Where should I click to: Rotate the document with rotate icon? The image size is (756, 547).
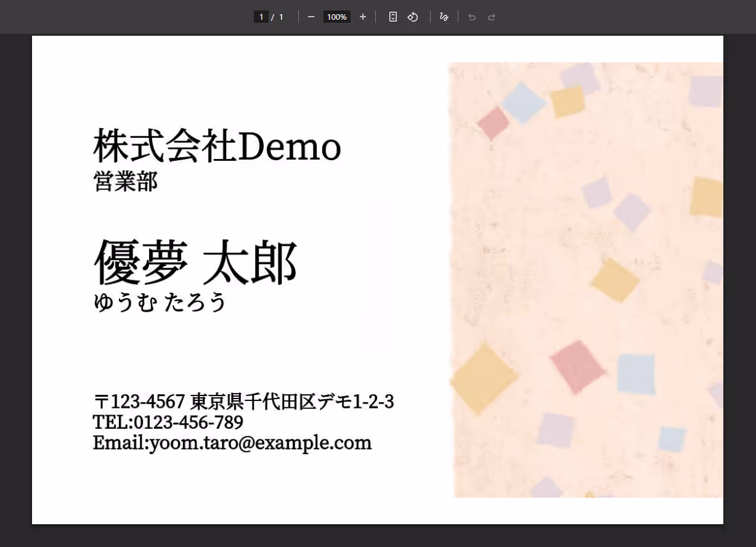[413, 17]
